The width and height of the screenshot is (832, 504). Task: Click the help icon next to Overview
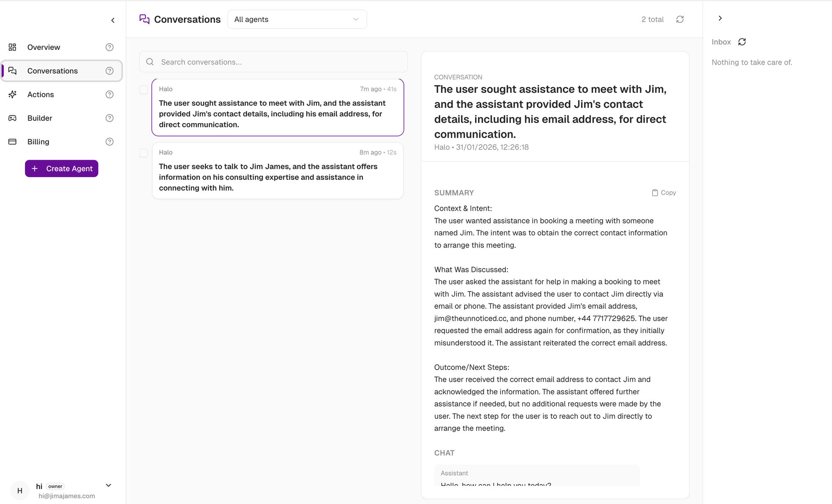pos(109,47)
